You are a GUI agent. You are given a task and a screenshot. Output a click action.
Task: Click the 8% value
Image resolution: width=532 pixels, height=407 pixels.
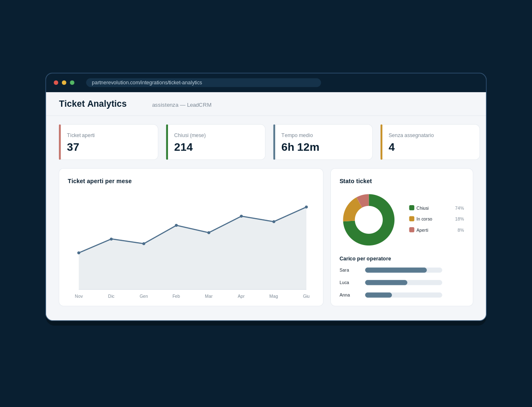click(x=461, y=230)
